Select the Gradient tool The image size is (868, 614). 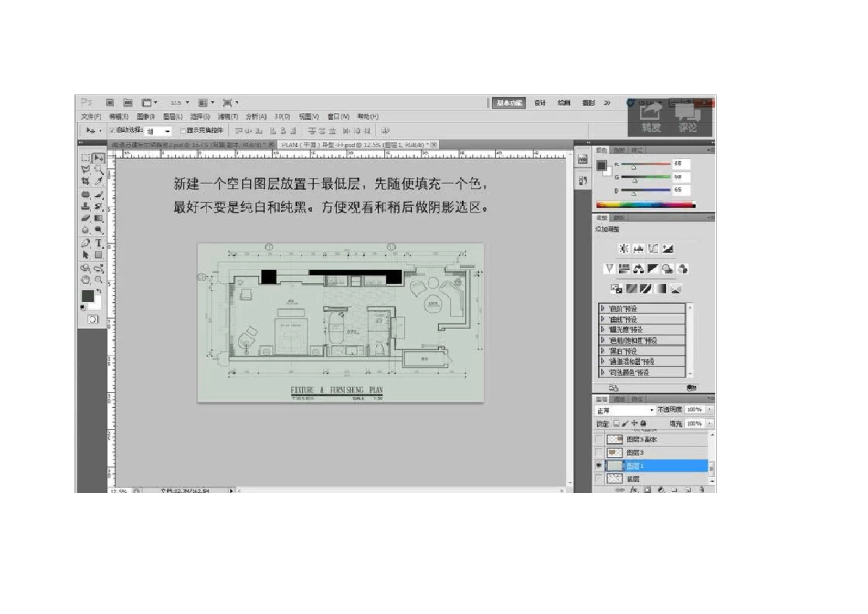click(99, 218)
